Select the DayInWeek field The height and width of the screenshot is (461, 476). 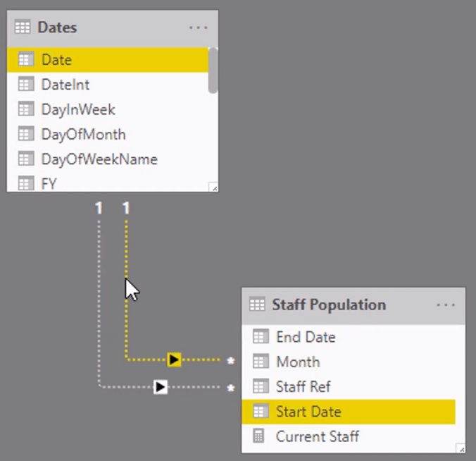pyautogui.click(x=108, y=109)
